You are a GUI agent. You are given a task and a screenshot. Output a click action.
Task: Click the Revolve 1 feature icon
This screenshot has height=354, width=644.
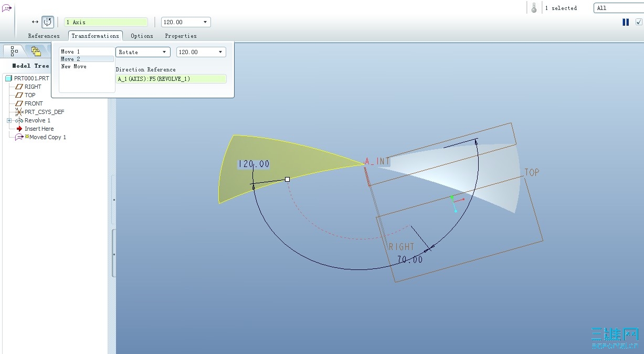click(19, 120)
